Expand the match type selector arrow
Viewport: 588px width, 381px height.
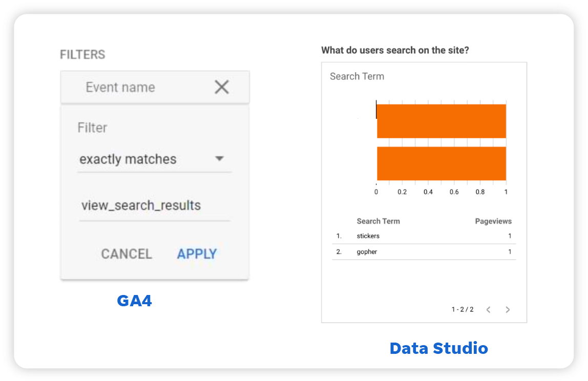[220, 159]
